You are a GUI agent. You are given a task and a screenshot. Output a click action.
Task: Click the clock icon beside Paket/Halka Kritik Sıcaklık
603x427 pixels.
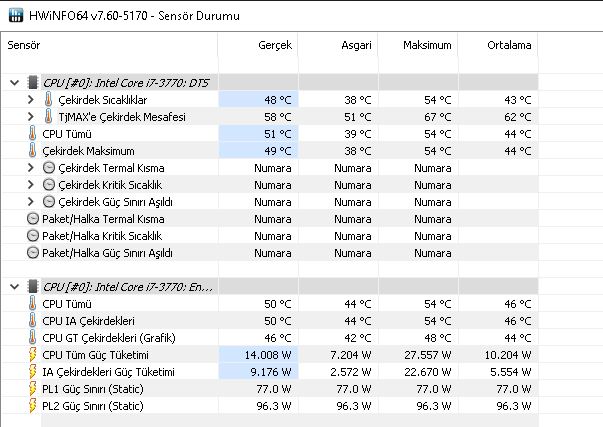click(33, 235)
